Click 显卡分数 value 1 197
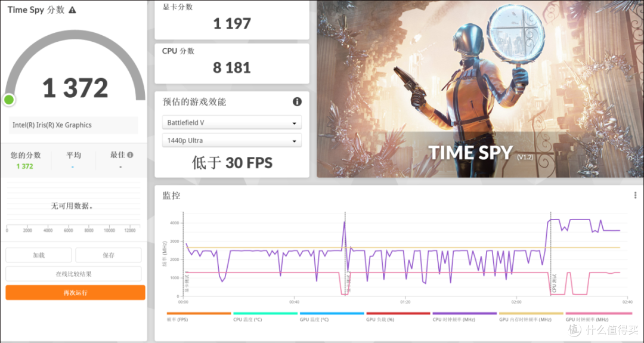Screen dimensions: 644x343 (x=232, y=23)
